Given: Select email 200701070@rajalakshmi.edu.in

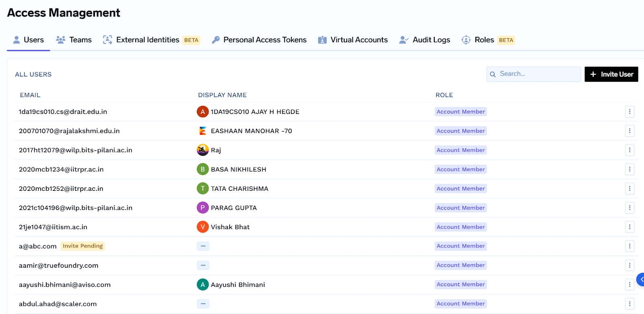Looking at the screenshot, I should 69,131.
